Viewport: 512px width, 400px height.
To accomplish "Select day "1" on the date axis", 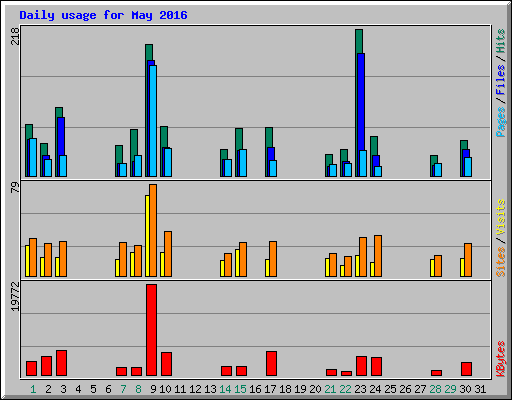I will pos(33,389).
